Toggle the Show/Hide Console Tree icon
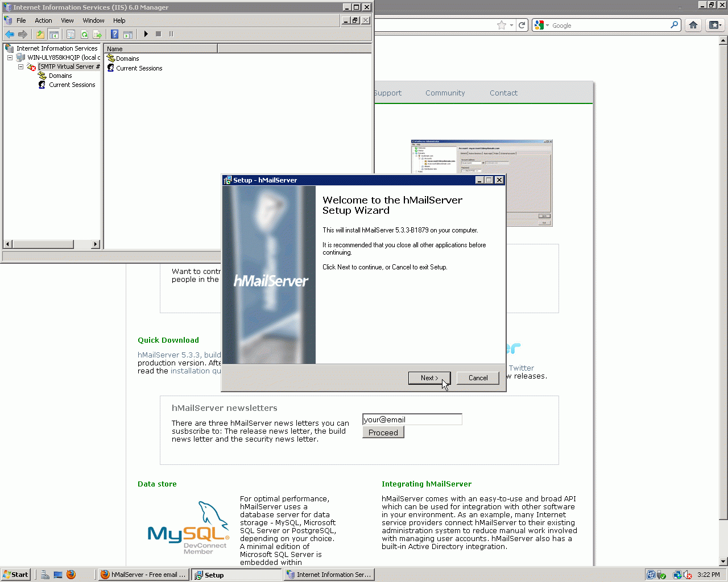 click(53, 34)
